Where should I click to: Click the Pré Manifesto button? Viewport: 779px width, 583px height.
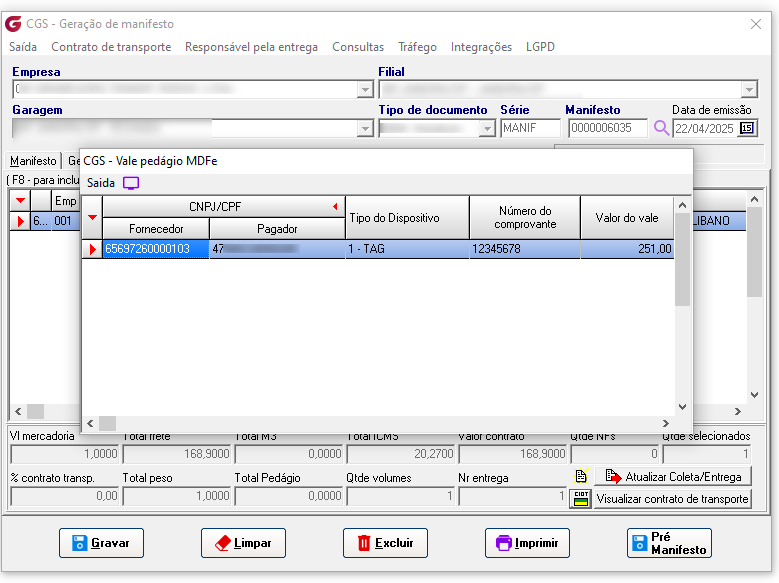(669, 543)
